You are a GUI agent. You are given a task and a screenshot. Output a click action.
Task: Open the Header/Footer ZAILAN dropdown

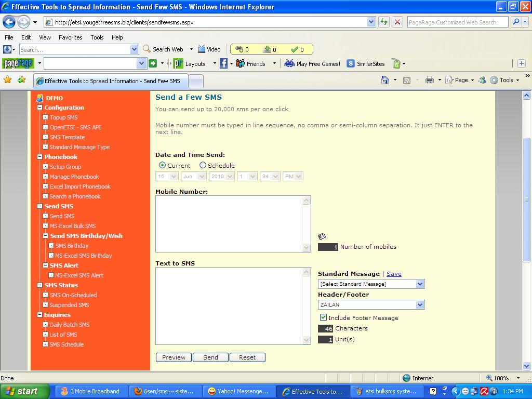point(371,304)
